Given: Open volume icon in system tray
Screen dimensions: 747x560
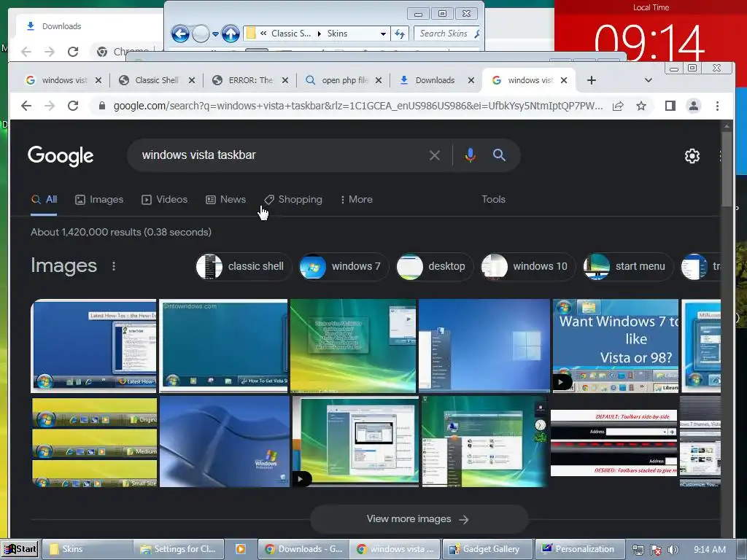Looking at the screenshot, I should 673,550.
